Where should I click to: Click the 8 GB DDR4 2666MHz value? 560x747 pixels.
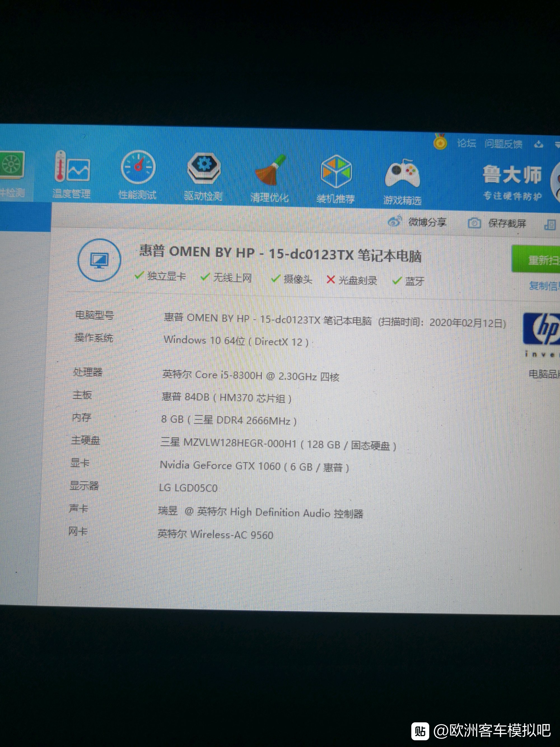tap(229, 420)
